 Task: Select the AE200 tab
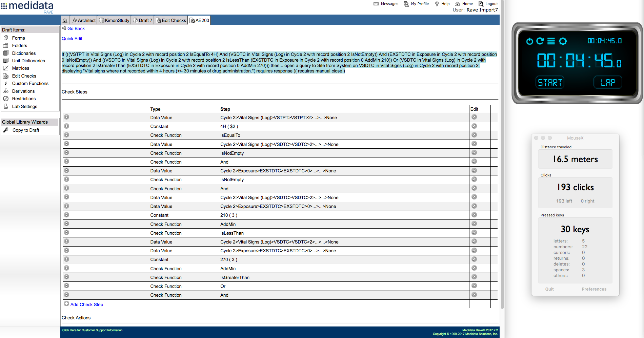coord(199,20)
